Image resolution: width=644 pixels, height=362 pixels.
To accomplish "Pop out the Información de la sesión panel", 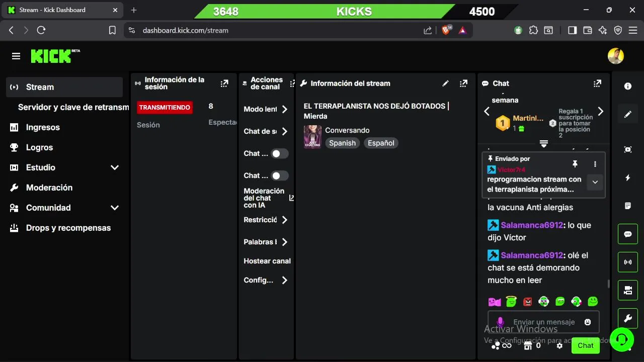I will tap(224, 83).
